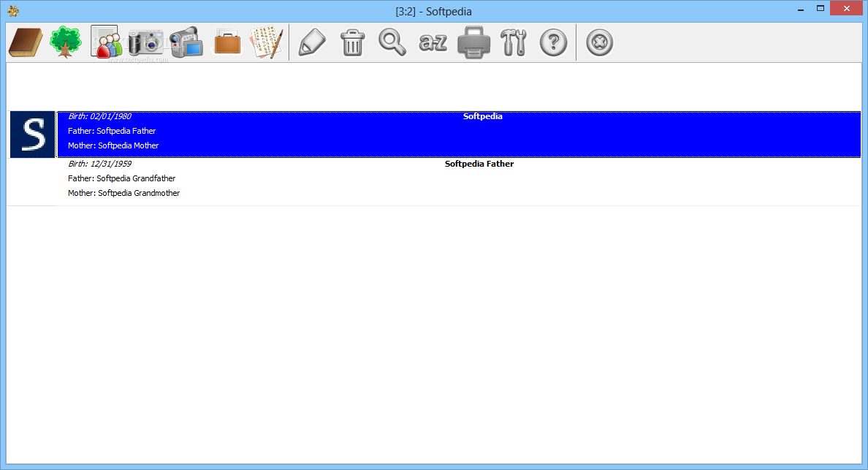The image size is (868, 470).
Task: Select the name "Softpedia" in highlighted row
Action: tap(483, 116)
